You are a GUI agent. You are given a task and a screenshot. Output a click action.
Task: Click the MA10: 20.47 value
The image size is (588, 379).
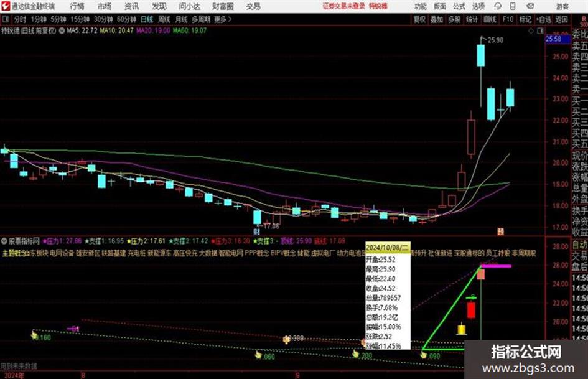point(116,30)
